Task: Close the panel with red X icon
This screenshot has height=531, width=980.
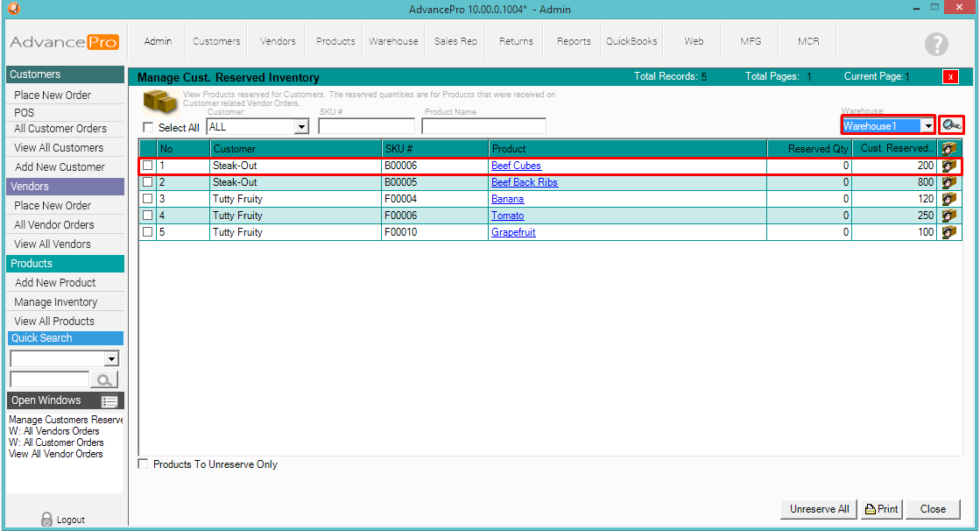Action: click(x=950, y=77)
